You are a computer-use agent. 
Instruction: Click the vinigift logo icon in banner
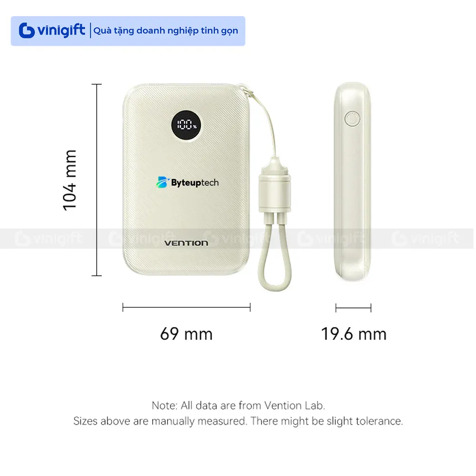27,30
